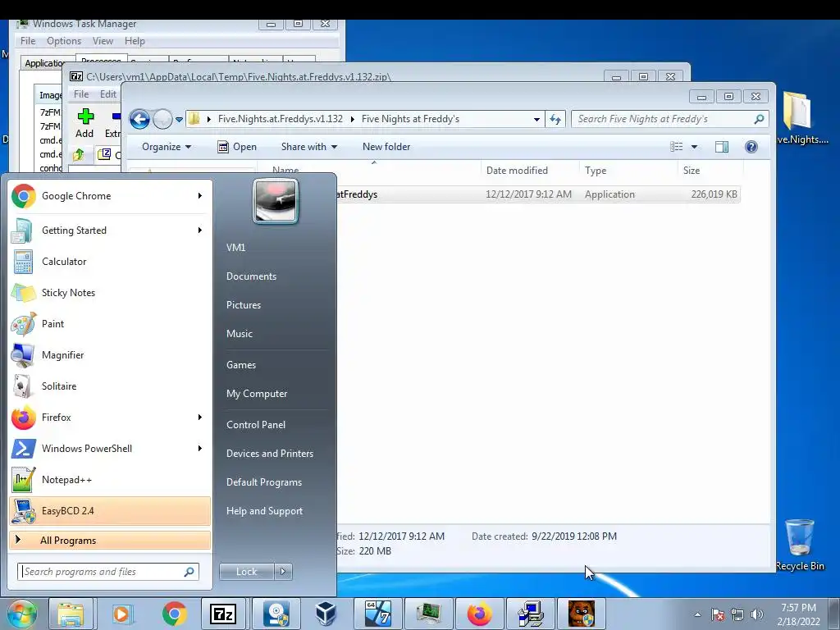Launch Getting Started from Start menu
This screenshot has height=630, width=840.
[x=109, y=231]
